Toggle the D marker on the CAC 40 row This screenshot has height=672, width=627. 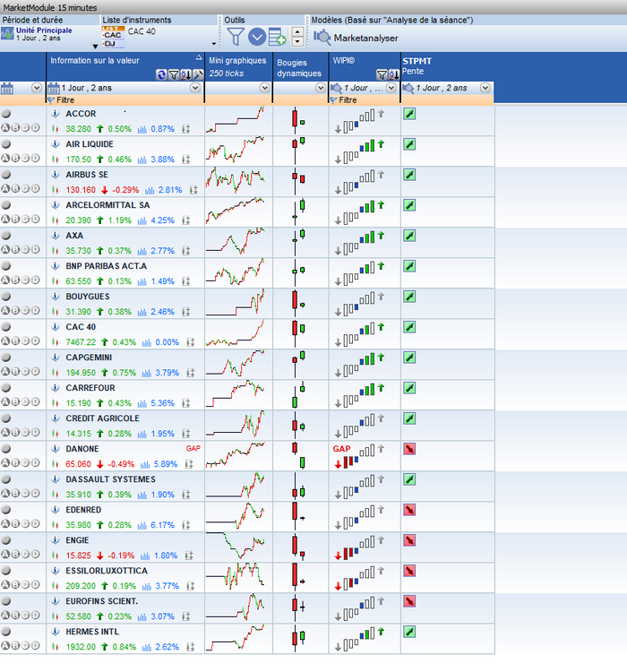coord(35,340)
